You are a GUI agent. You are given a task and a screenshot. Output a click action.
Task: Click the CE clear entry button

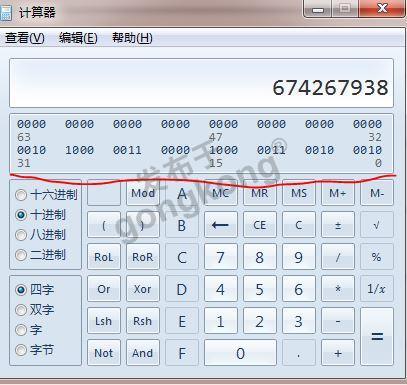[260, 225]
